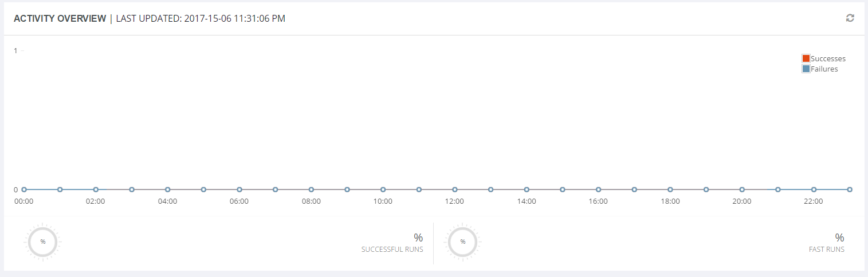Select the data point at 20:00
The width and height of the screenshot is (868, 277).
pos(742,189)
